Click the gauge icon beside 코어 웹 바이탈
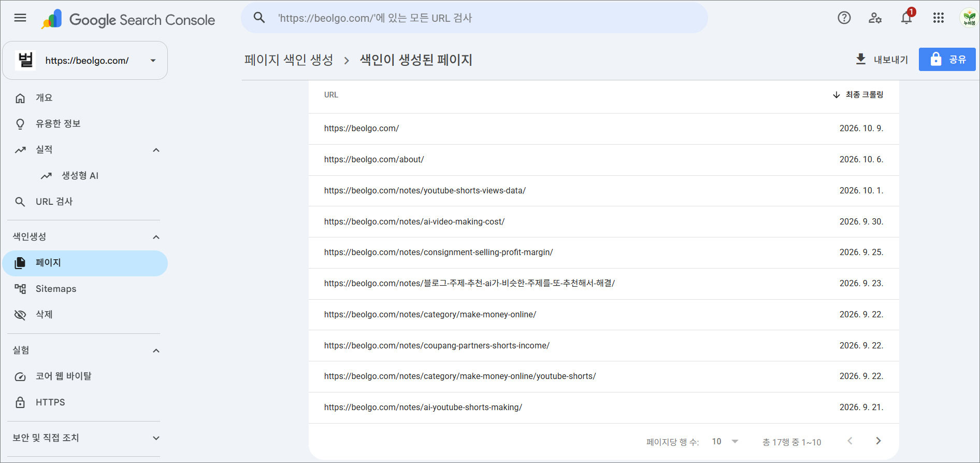This screenshot has width=980, height=463. [20, 376]
